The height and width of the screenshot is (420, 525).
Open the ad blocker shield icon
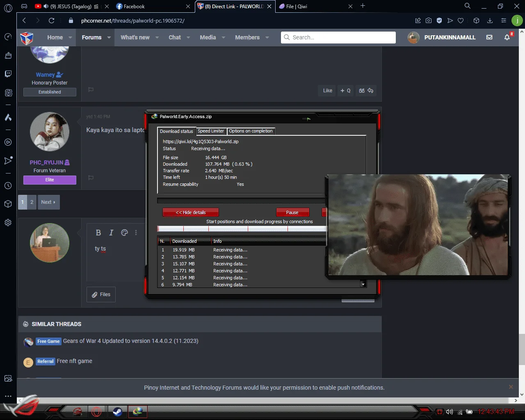pos(439,21)
